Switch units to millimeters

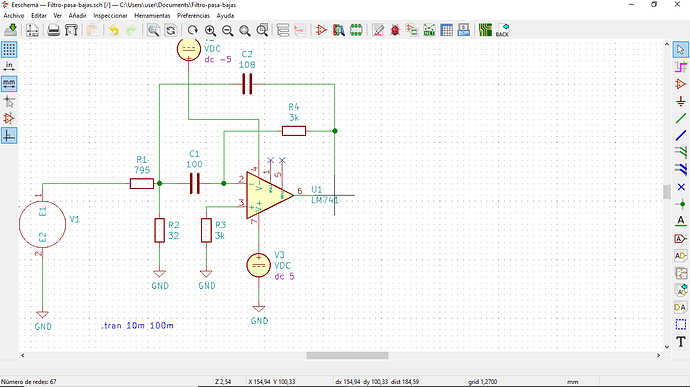(x=9, y=84)
